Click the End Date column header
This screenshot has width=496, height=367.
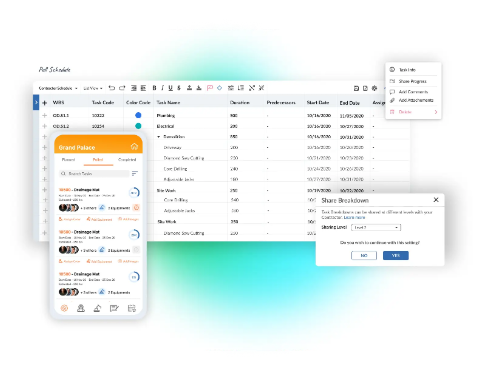click(349, 103)
